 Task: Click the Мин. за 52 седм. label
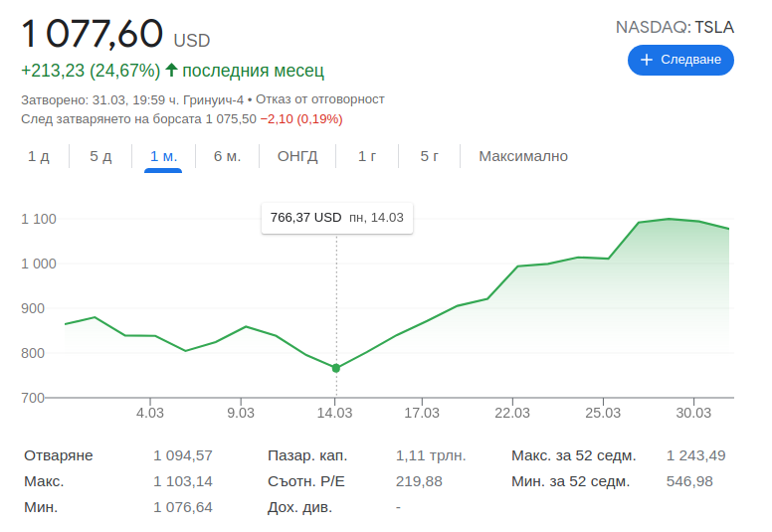click(571, 481)
